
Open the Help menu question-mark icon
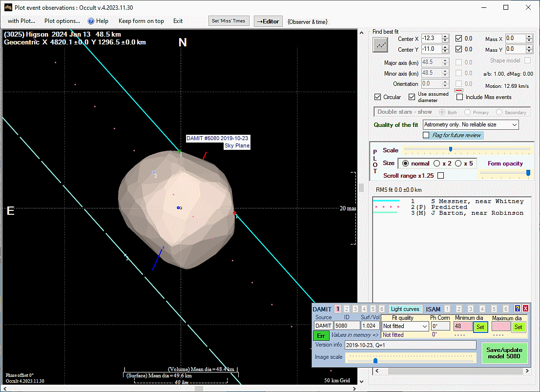click(91, 21)
